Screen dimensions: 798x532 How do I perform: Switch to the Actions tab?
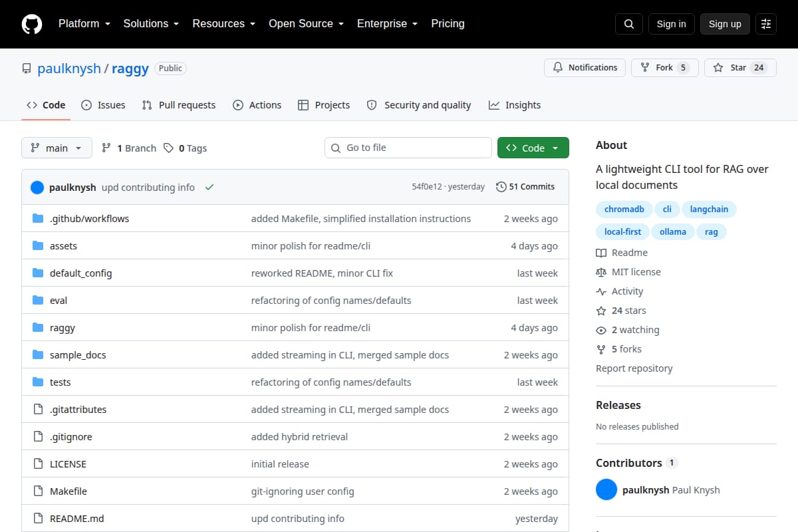257,105
